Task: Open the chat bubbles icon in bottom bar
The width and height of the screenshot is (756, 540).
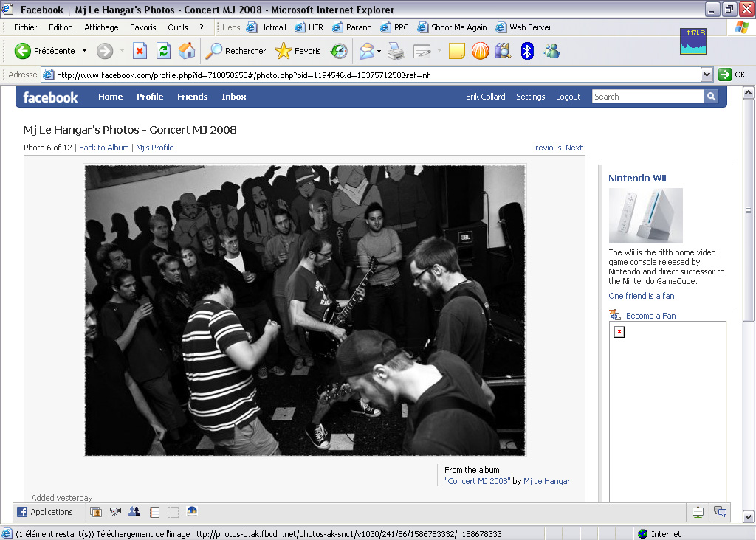Action: coord(721,511)
